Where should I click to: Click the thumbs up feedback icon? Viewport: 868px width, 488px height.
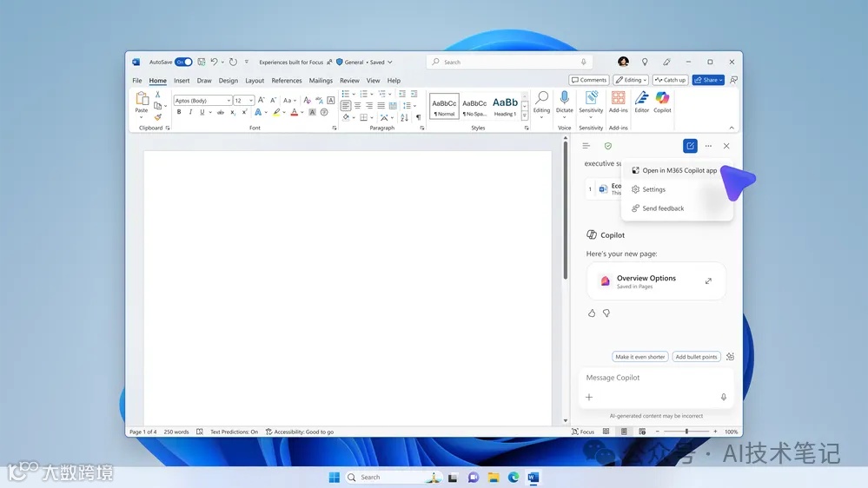[x=592, y=313]
